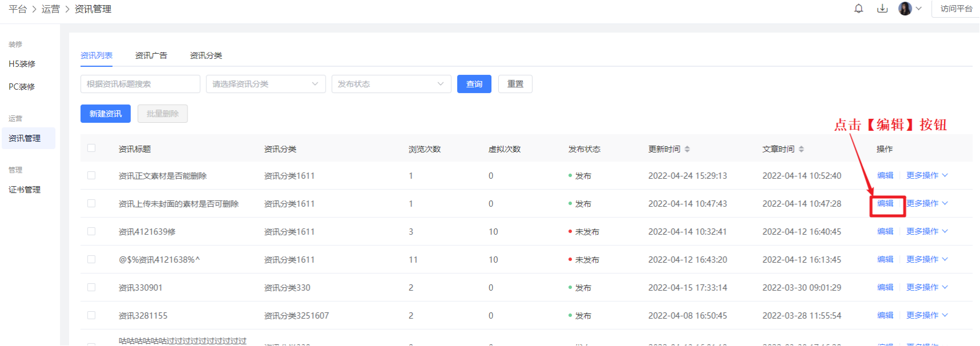The image size is (980, 346).
Task: Click the 新建资讯 button
Action: 105,114
